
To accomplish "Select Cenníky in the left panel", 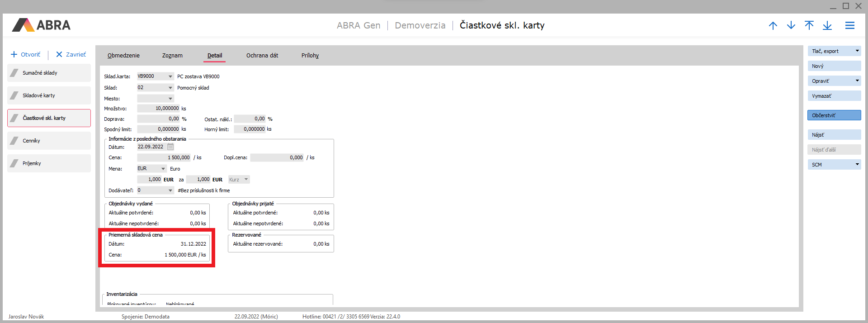I will click(49, 141).
